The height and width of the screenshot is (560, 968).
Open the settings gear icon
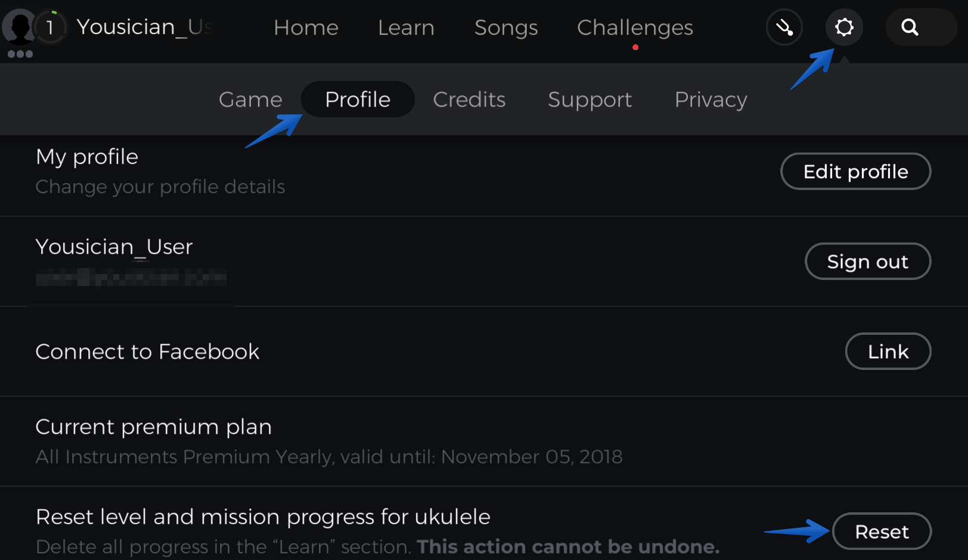844,27
